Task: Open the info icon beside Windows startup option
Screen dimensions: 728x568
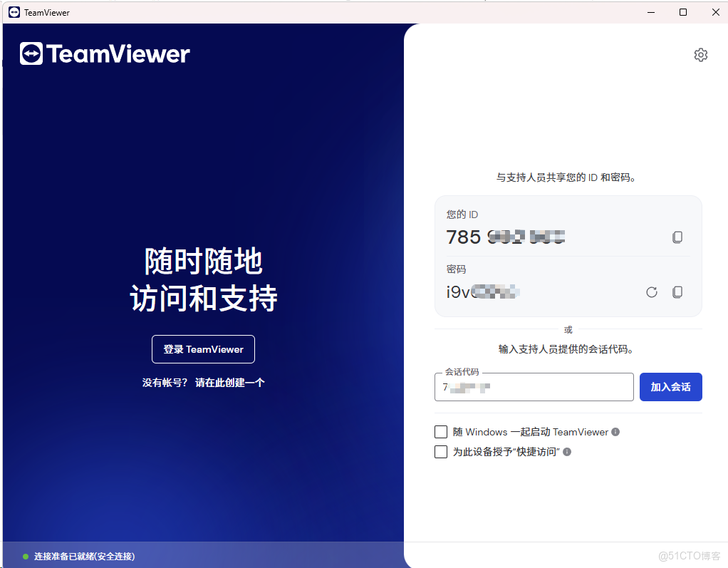Action: [615, 432]
